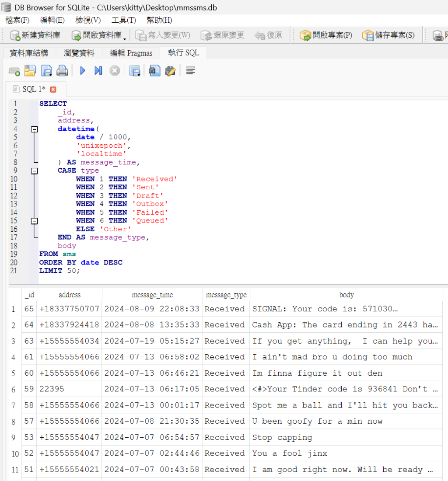Switch to the 資料庫結構 tab
The image size is (448, 481).
(x=29, y=53)
